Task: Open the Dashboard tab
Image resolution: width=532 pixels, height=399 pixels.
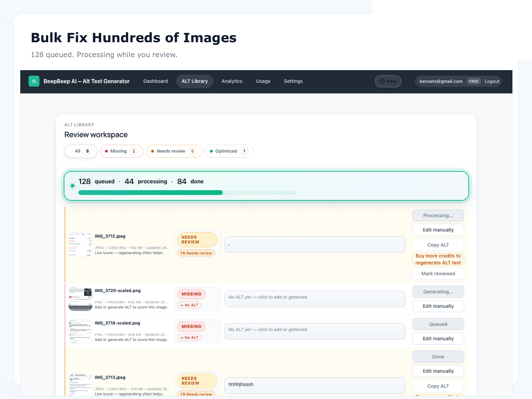Action: [156, 81]
